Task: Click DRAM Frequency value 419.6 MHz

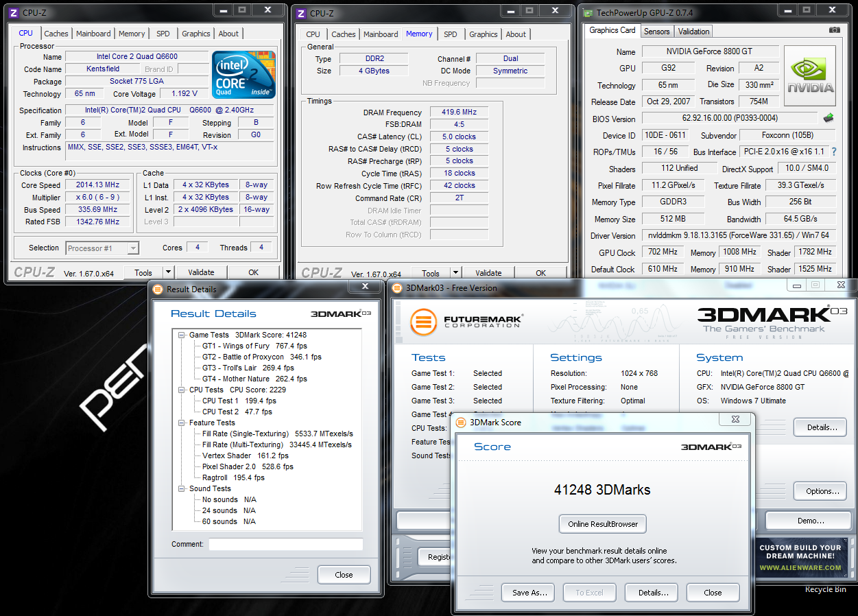Action: point(460,112)
